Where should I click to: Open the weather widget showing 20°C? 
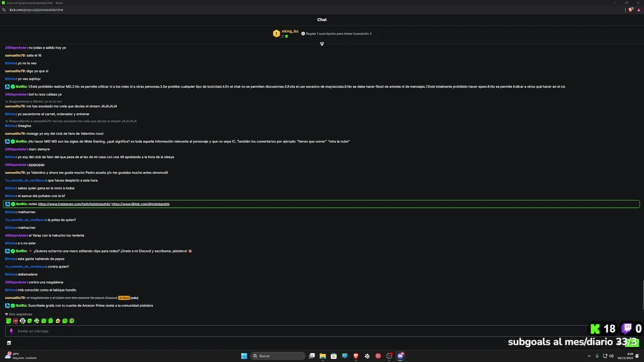pyautogui.click(x=22, y=356)
